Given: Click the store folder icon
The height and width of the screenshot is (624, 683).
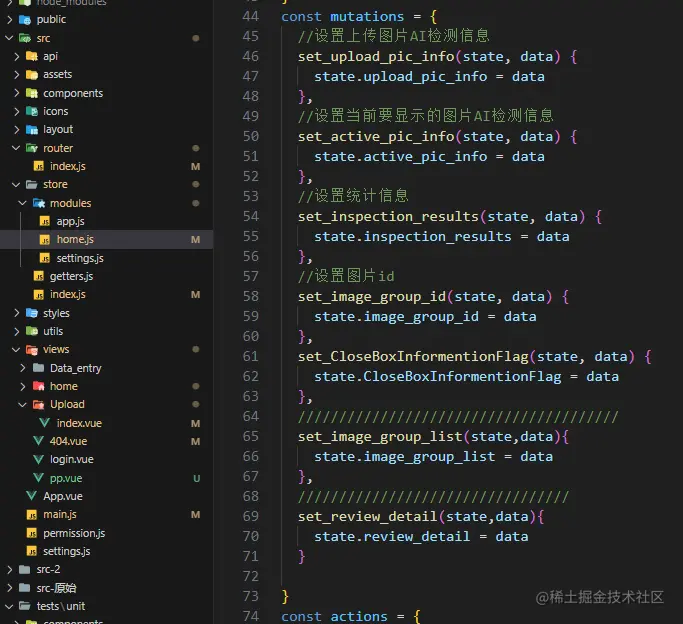Looking at the screenshot, I should [x=31, y=185].
